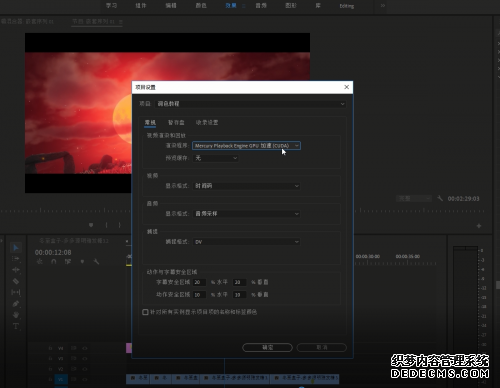
Task: Hide track V4 output eye
Action: 85,348
